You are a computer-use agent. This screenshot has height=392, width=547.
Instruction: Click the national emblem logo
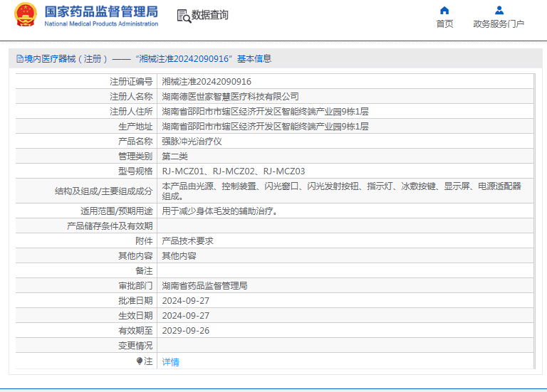pos(25,15)
